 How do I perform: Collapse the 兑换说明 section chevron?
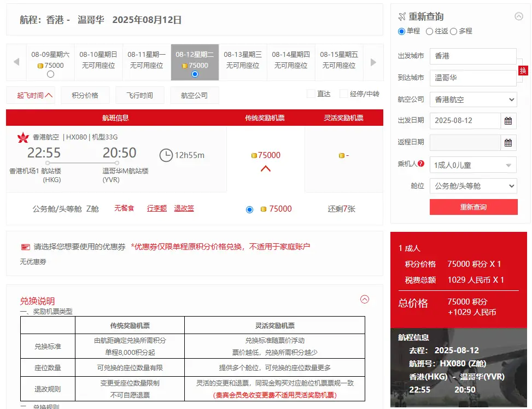pos(365,300)
